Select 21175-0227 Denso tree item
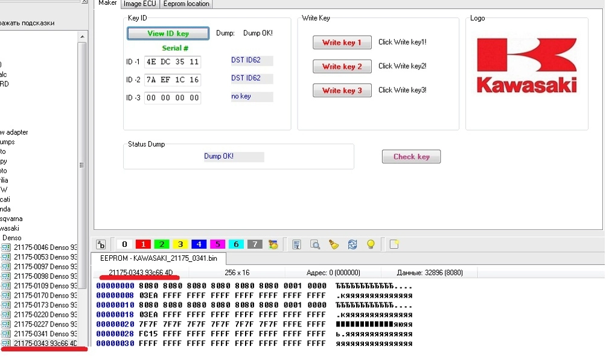 click(45, 324)
